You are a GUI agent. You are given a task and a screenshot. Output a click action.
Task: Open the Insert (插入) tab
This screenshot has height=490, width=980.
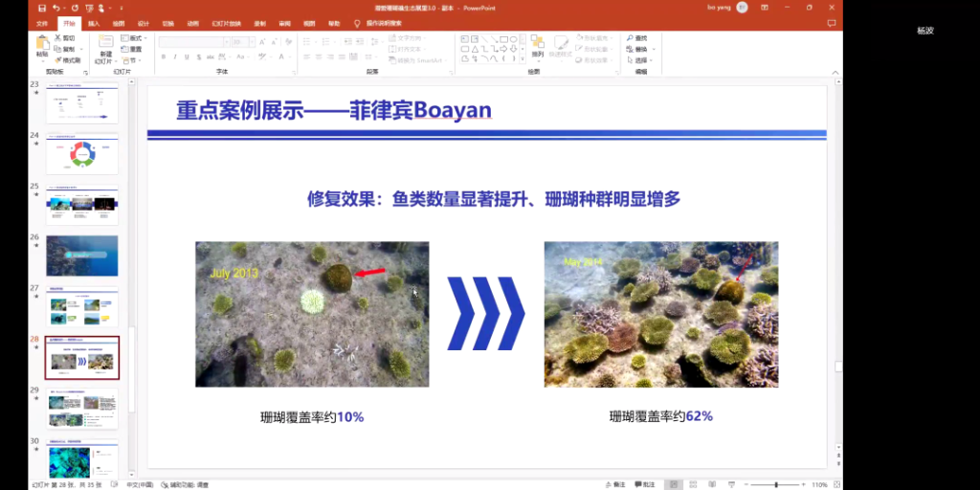(94, 23)
